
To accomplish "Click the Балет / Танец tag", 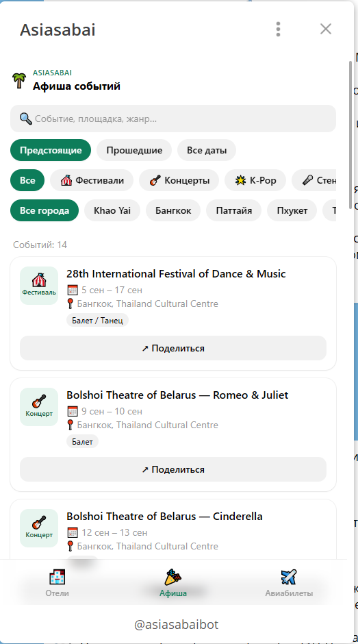I will click(x=97, y=321).
